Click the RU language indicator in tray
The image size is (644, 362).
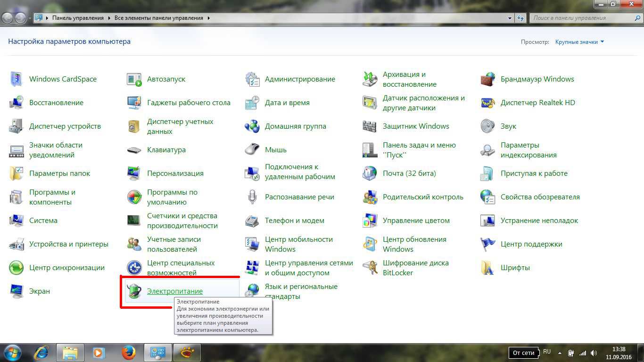coord(547,352)
